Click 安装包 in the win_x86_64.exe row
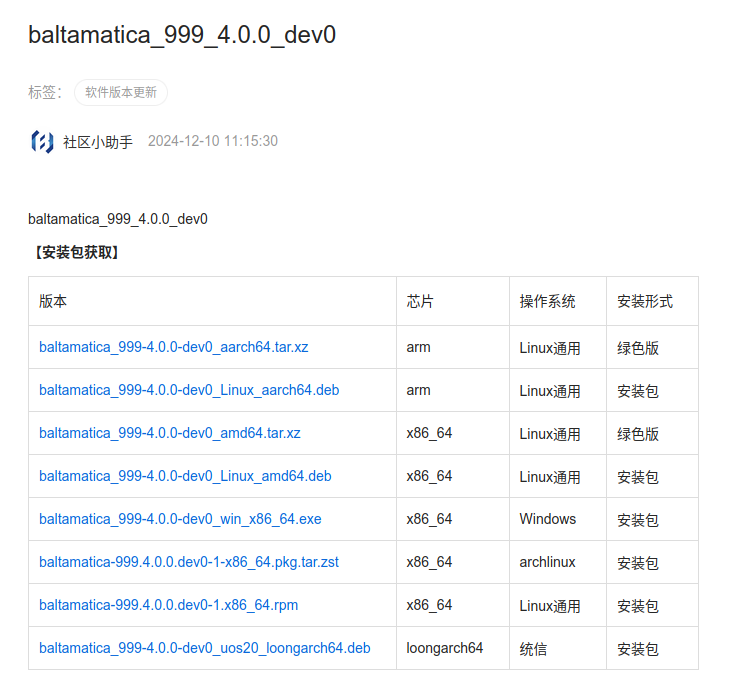The image size is (731, 678). [638, 520]
